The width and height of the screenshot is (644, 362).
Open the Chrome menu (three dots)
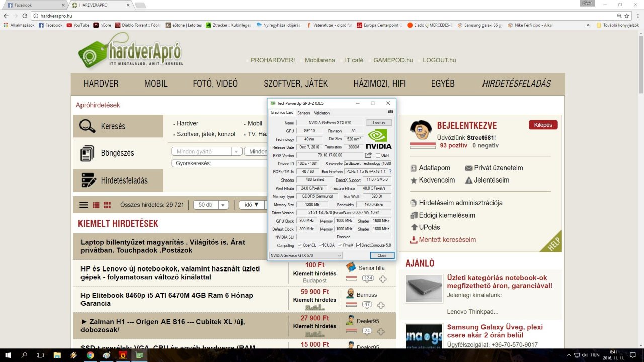coord(637,16)
